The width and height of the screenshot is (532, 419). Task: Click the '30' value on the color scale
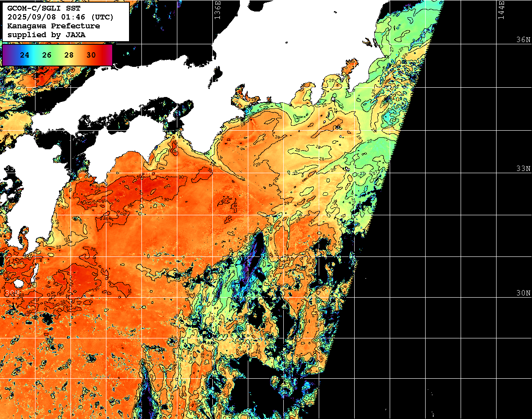pyautogui.click(x=91, y=55)
